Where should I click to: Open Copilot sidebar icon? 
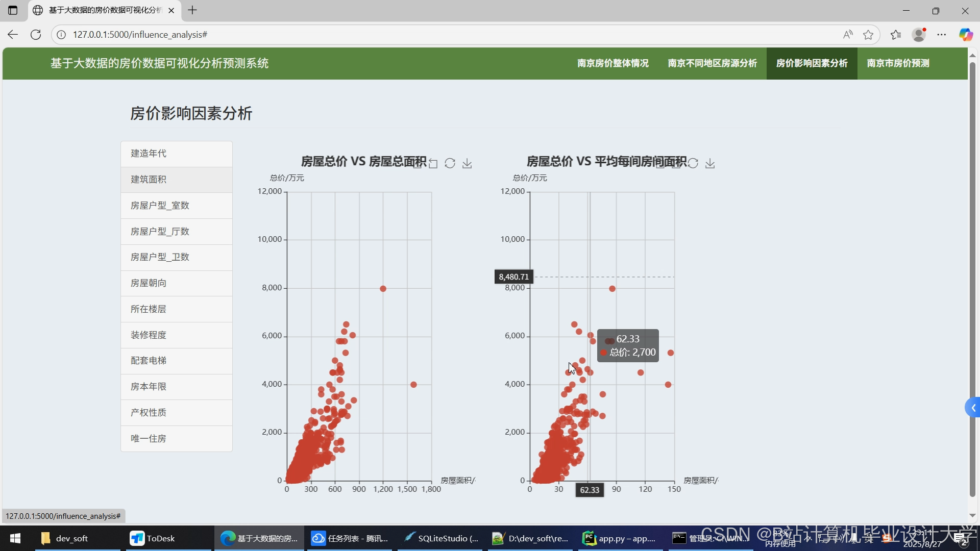965,35
